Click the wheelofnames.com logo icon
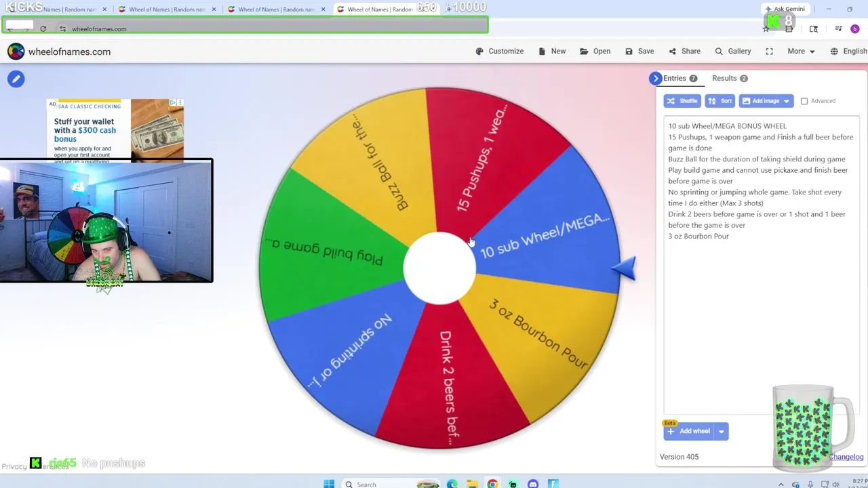The image size is (868, 488). pyautogui.click(x=16, y=52)
